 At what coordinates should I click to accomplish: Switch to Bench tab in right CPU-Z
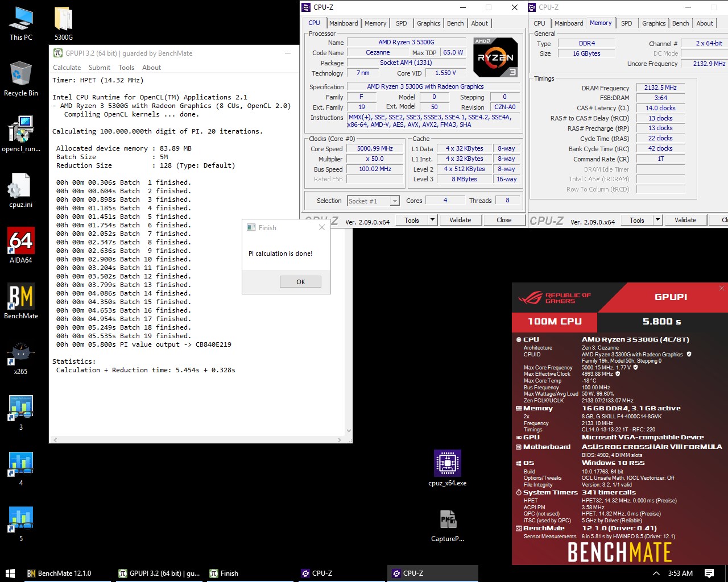(680, 23)
